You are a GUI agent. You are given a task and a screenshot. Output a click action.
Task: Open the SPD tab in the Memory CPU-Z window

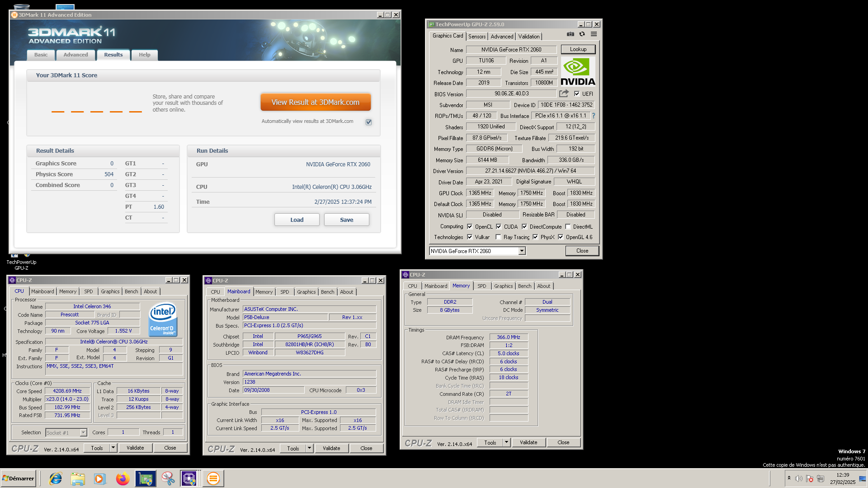point(482,286)
